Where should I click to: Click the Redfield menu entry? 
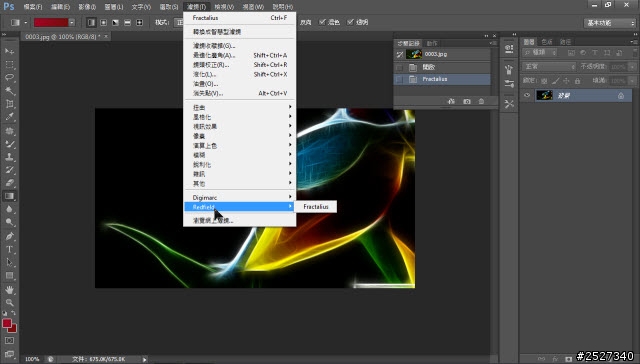(240, 207)
